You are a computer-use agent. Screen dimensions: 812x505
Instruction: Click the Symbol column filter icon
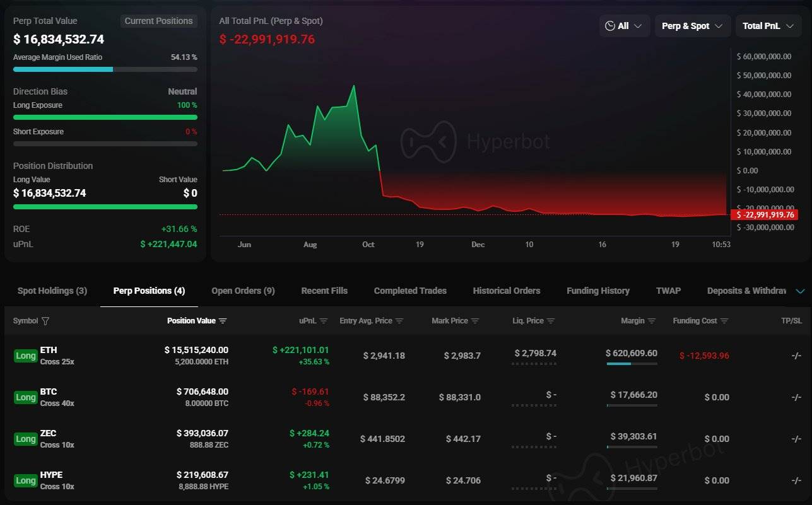[x=45, y=321]
